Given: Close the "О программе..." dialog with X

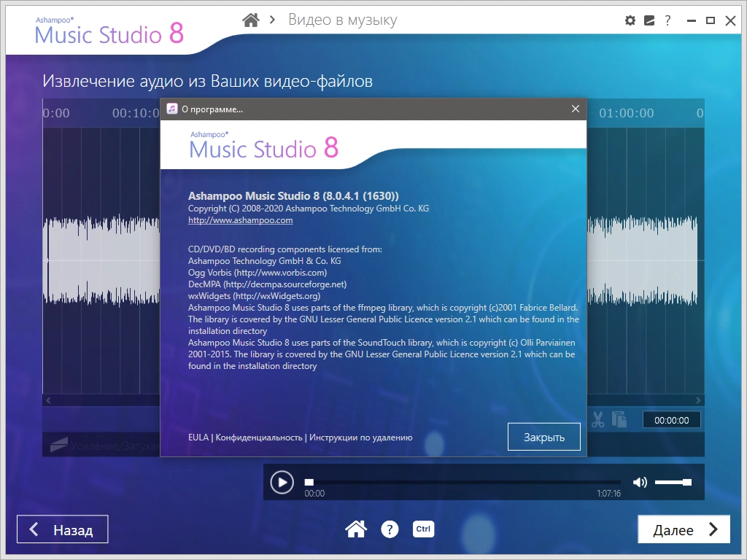Looking at the screenshot, I should click(x=576, y=109).
